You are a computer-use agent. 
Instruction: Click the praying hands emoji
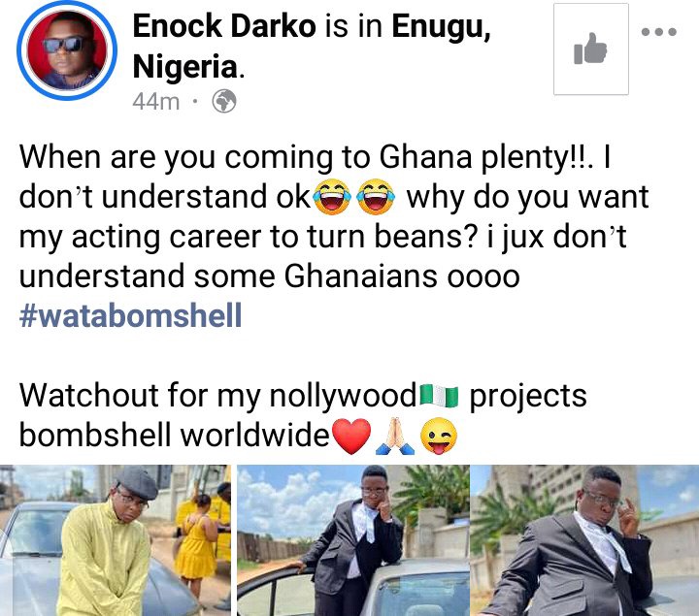point(395,437)
